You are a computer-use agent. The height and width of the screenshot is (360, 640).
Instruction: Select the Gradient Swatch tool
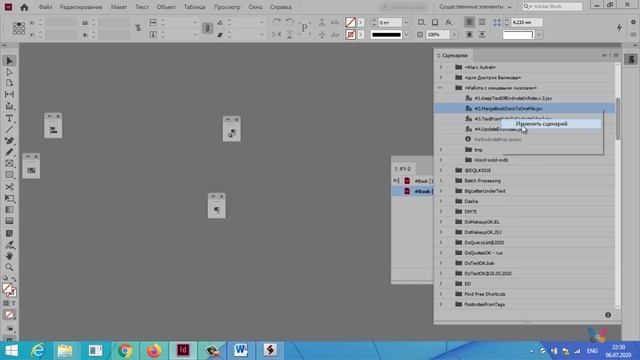coord(9,210)
